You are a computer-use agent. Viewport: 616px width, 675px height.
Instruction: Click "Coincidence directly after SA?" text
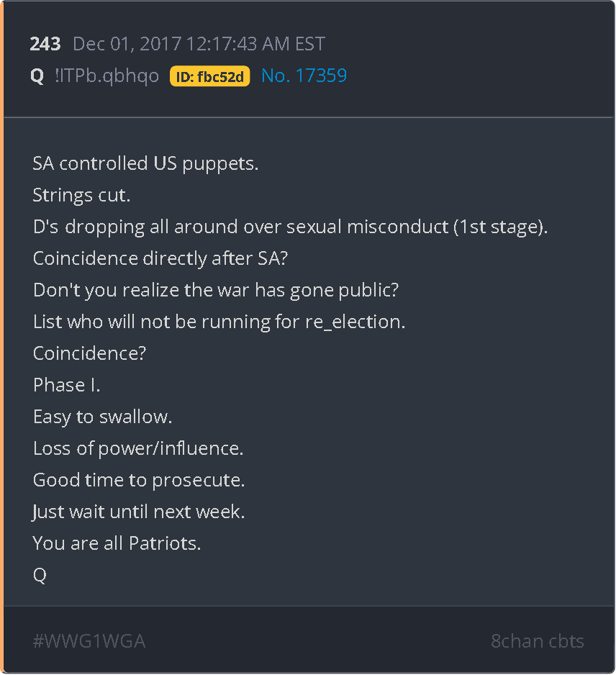coord(160,258)
